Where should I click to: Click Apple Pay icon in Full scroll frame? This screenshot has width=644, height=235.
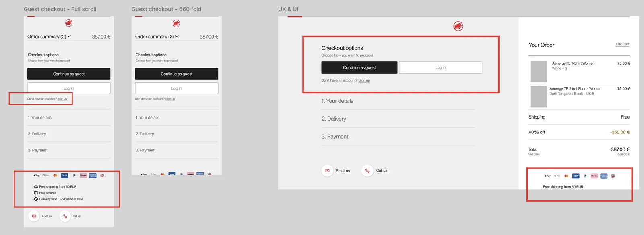click(37, 176)
